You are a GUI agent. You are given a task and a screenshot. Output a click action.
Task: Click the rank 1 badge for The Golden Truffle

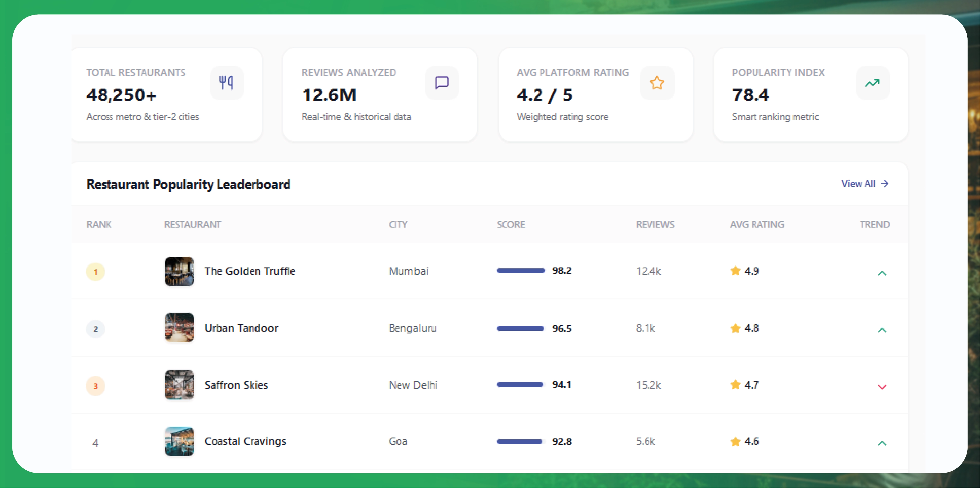click(95, 271)
